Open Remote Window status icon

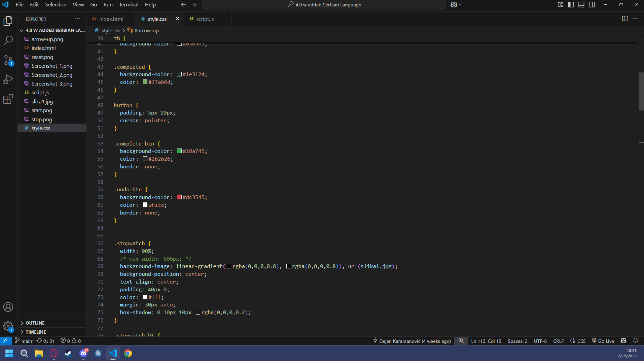click(6, 341)
